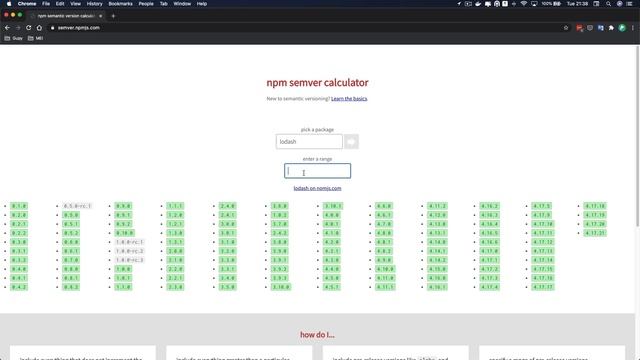Open the Apple menu
This screenshot has height=360, width=640.
tap(9, 4)
